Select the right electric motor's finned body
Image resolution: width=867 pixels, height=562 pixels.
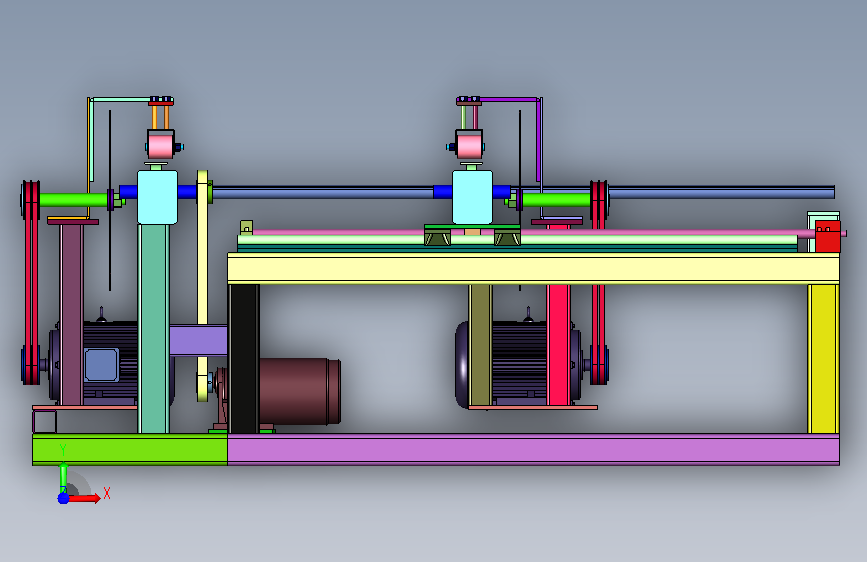518,362
